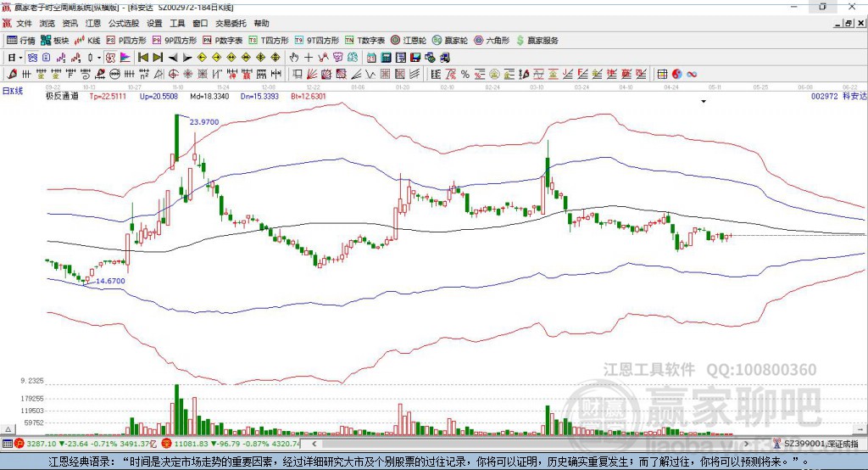Select the 六角形 hexagon tool
The image size is (868, 470).
[x=492, y=41]
